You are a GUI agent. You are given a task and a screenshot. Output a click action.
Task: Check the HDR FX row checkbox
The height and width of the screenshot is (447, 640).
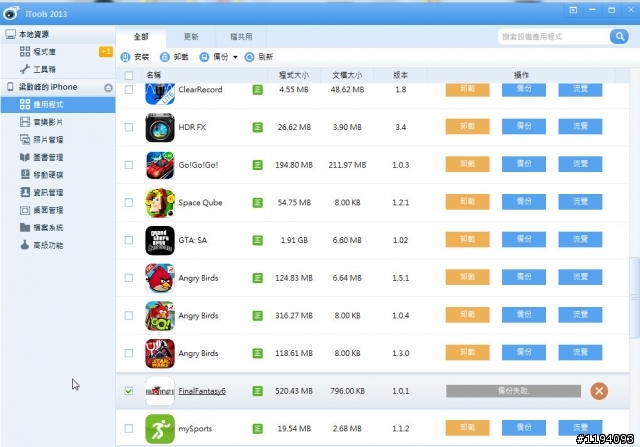[x=129, y=127]
